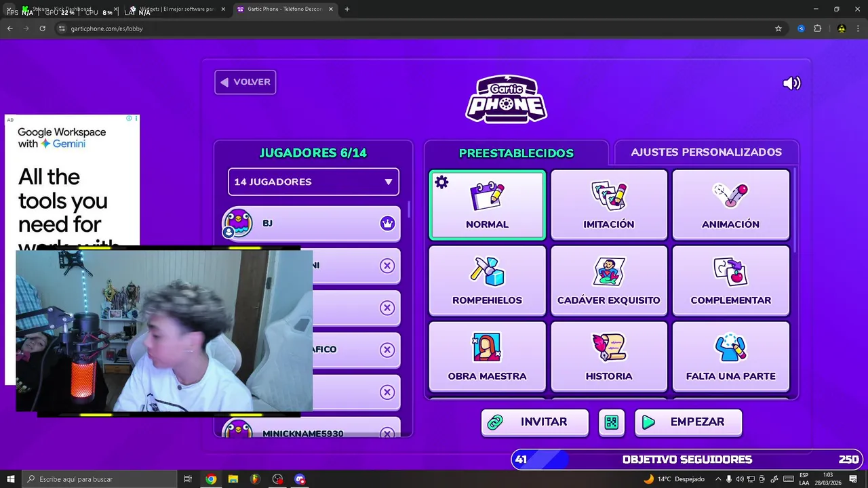Open the Windows Start menu
The width and height of the screenshot is (868, 488).
click(10, 479)
